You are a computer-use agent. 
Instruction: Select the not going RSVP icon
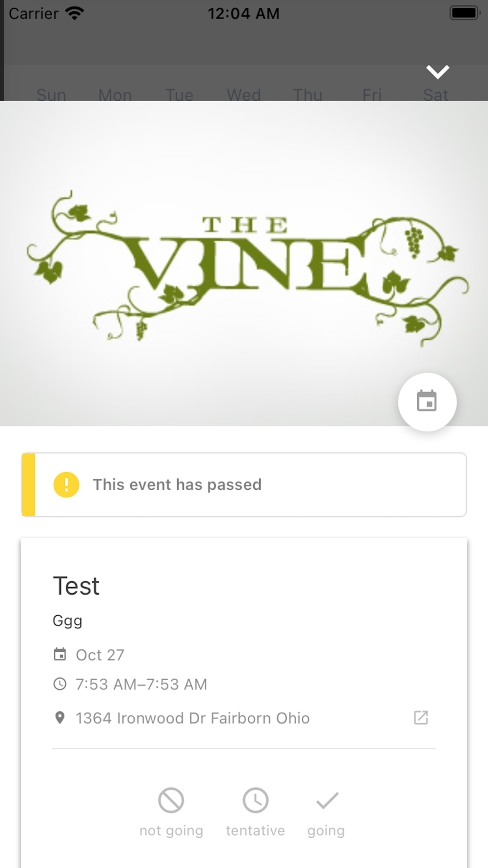click(171, 800)
